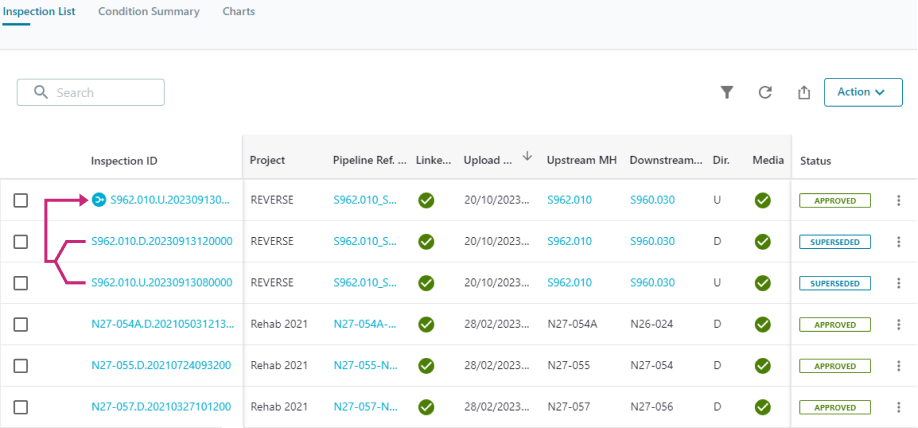Open upstream manhole S962.010 link in first row
Viewport: 918px width, 428px height.
569,200
